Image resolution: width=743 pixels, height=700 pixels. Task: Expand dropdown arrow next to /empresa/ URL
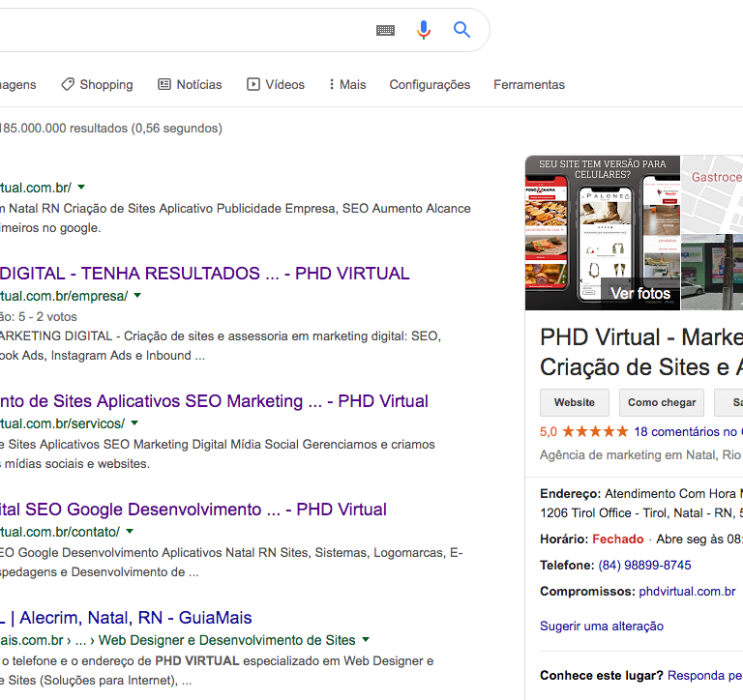click(137, 295)
